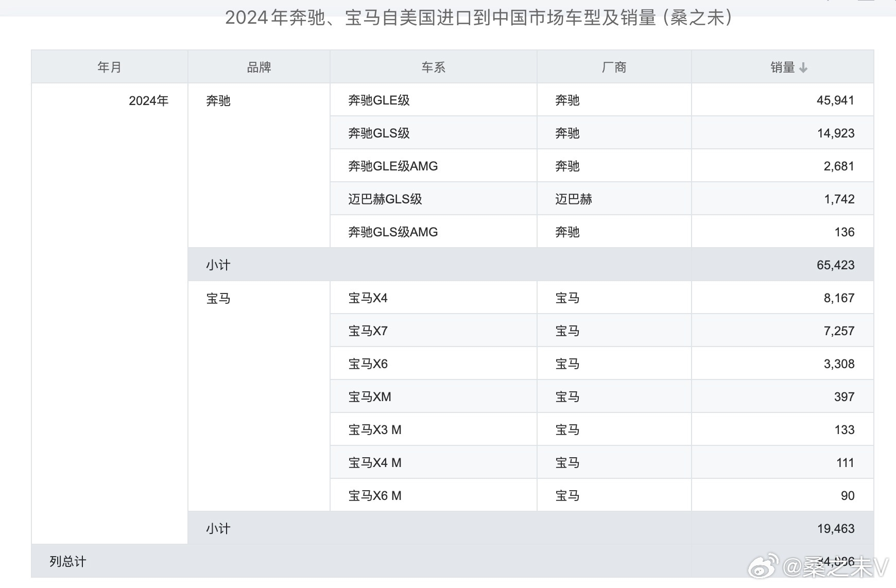Click 奔驰 manufacturer cell in GLE级 row
Viewport: 896px width, 588px height.
point(614,100)
